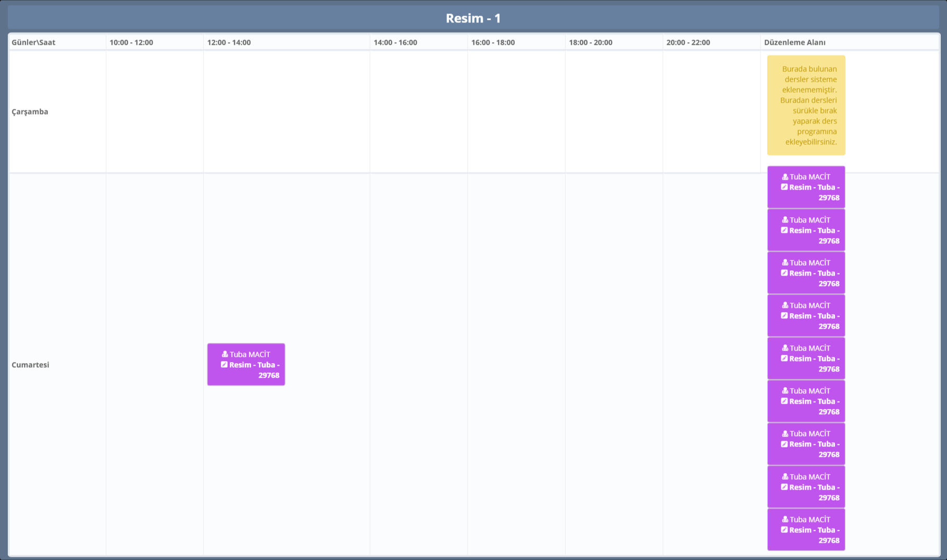
Task: Click edit icon on the topmost unscheduled lesson card
Action: (x=784, y=187)
